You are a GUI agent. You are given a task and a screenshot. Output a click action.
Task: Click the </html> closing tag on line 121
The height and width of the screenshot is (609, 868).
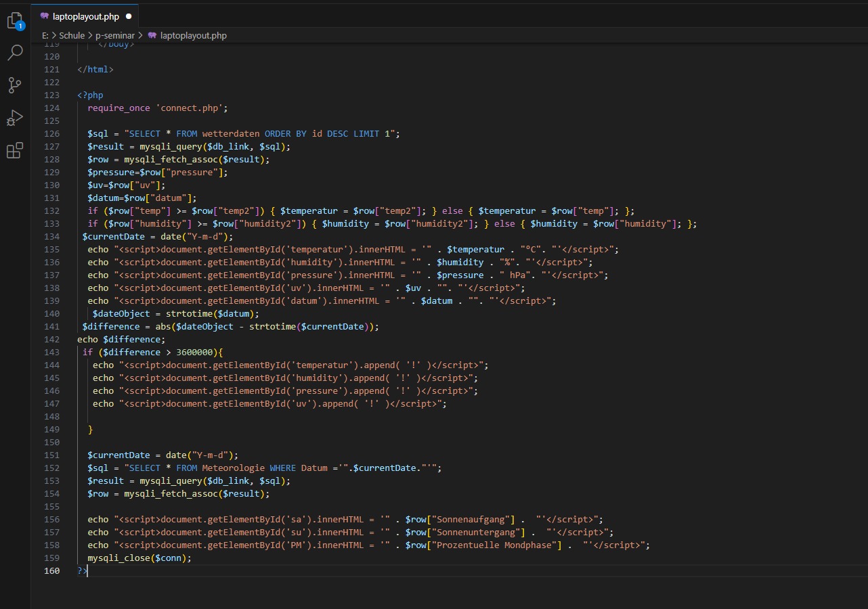click(x=95, y=69)
